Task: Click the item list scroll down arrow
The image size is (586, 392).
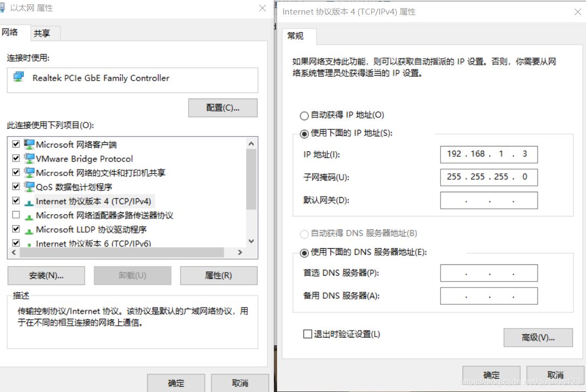Action: coord(251,241)
